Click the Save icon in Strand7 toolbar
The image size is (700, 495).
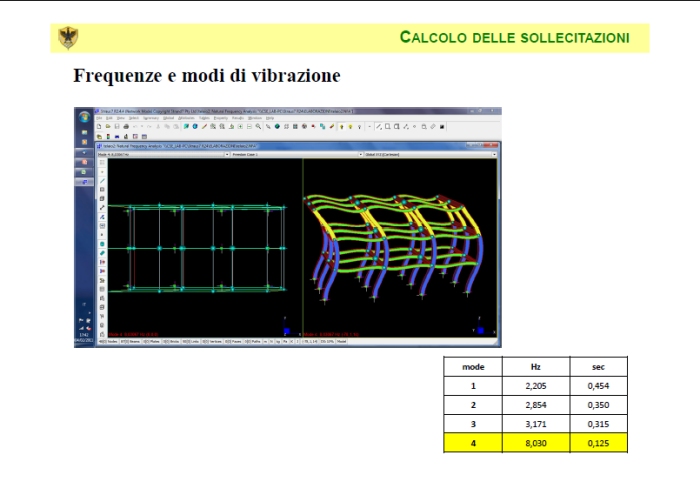(117, 127)
